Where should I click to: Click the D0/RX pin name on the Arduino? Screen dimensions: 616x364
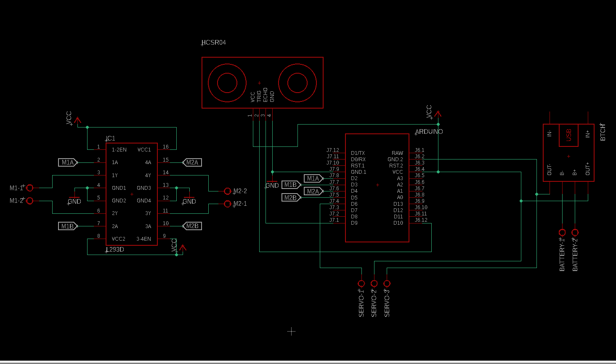(358, 159)
